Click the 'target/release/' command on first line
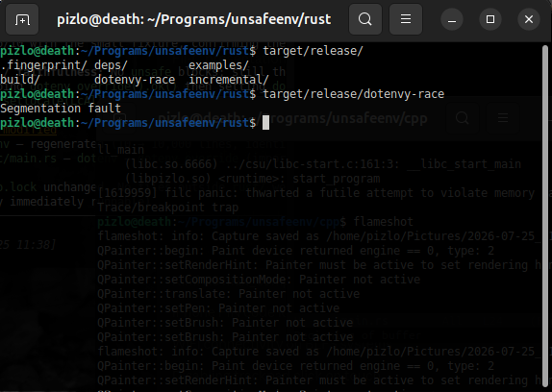Screen dimensions: 552x392 tap(313, 51)
